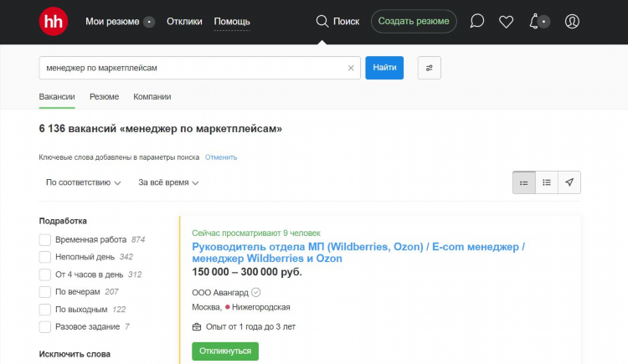Click the hh logo icon
The width and height of the screenshot is (628, 364).
[54, 21]
